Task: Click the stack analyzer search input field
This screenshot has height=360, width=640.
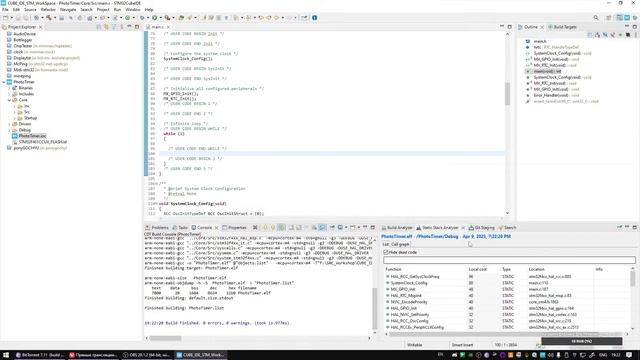Action: click(x=509, y=260)
